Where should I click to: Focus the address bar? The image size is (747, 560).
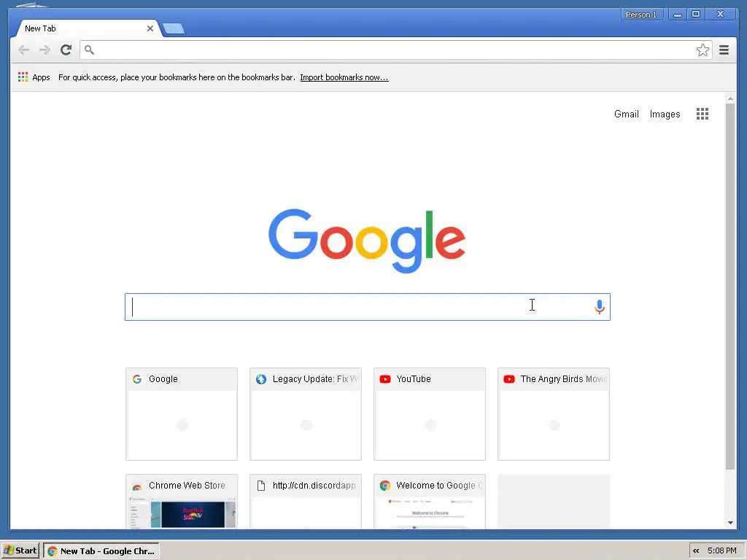tap(395, 50)
